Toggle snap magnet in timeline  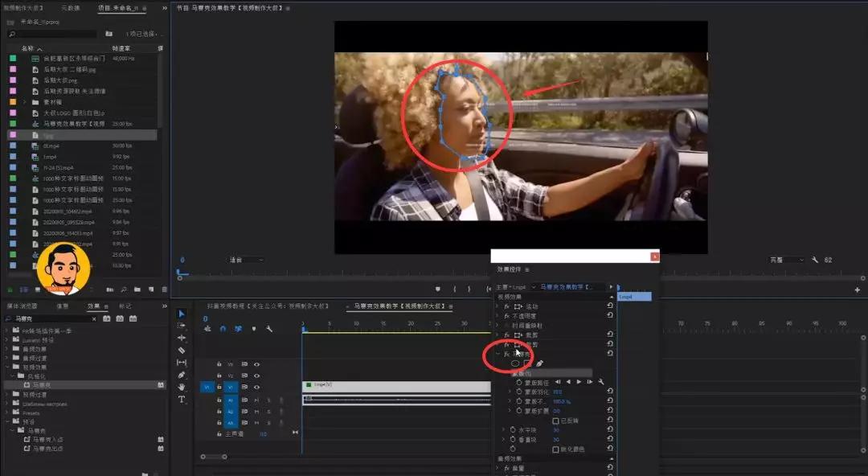click(x=223, y=329)
